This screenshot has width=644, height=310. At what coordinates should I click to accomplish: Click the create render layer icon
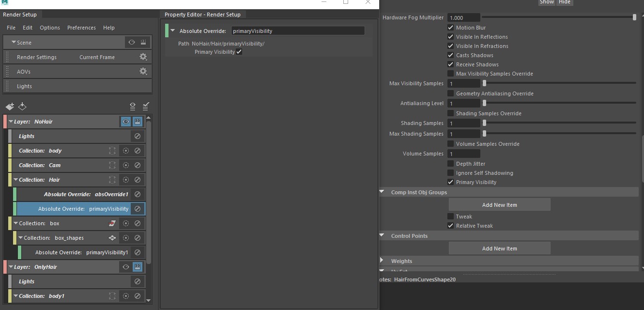[x=10, y=107]
